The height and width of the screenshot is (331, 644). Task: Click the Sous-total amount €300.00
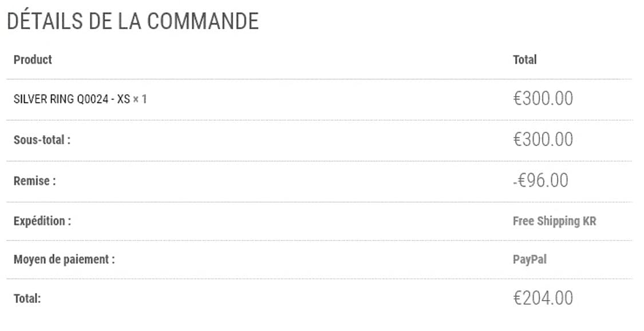[x=543, y=139]
